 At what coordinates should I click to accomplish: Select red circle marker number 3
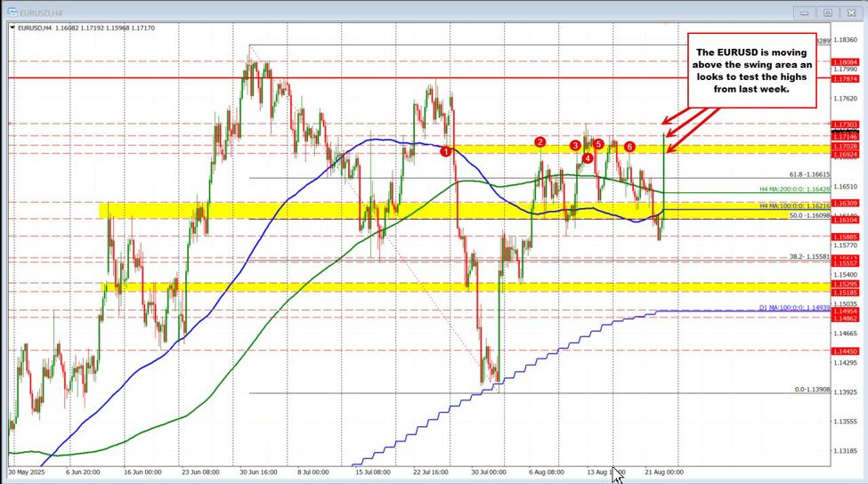tap(575, 145)
